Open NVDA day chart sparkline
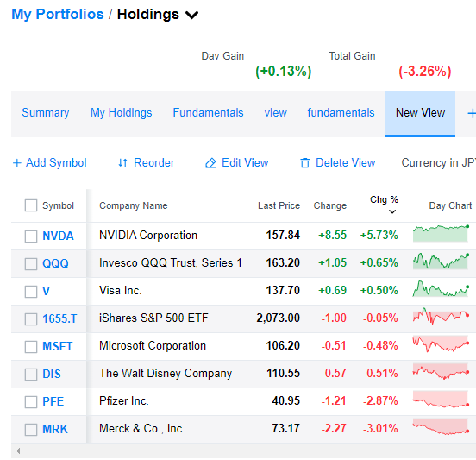 coord(441,233)
